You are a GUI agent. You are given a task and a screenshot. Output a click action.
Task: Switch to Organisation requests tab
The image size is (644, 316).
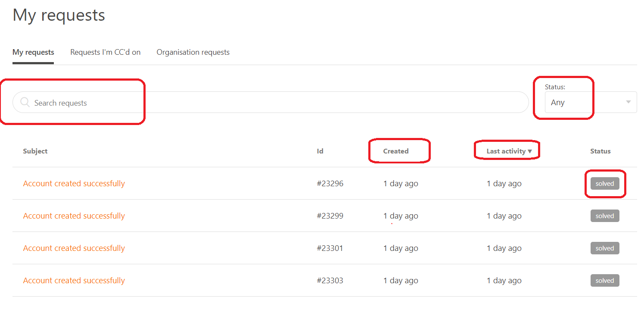click(193, 52)
